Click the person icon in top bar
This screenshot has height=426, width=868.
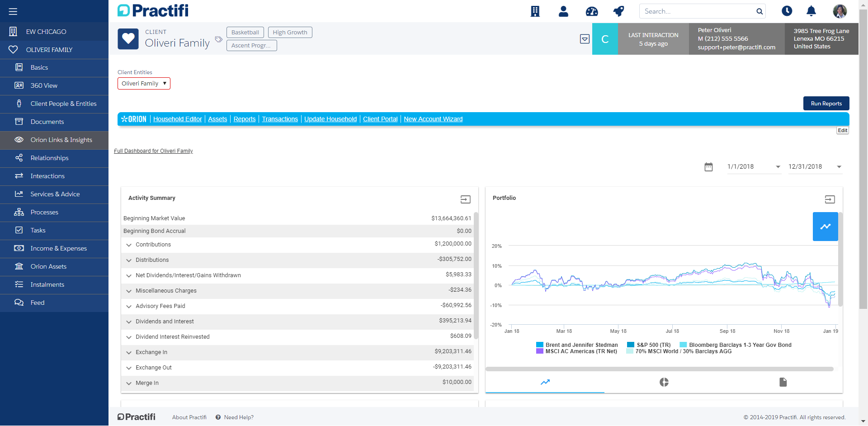click(x=563, y=11)
